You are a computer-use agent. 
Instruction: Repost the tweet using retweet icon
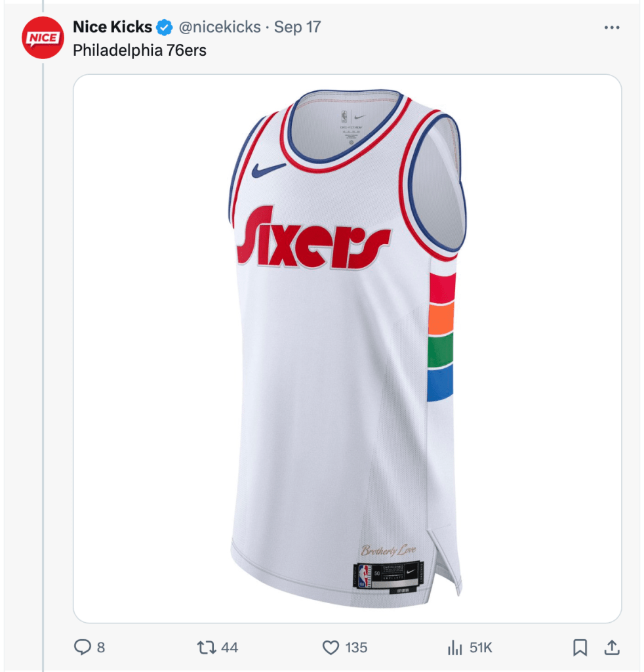pos(206,647)
